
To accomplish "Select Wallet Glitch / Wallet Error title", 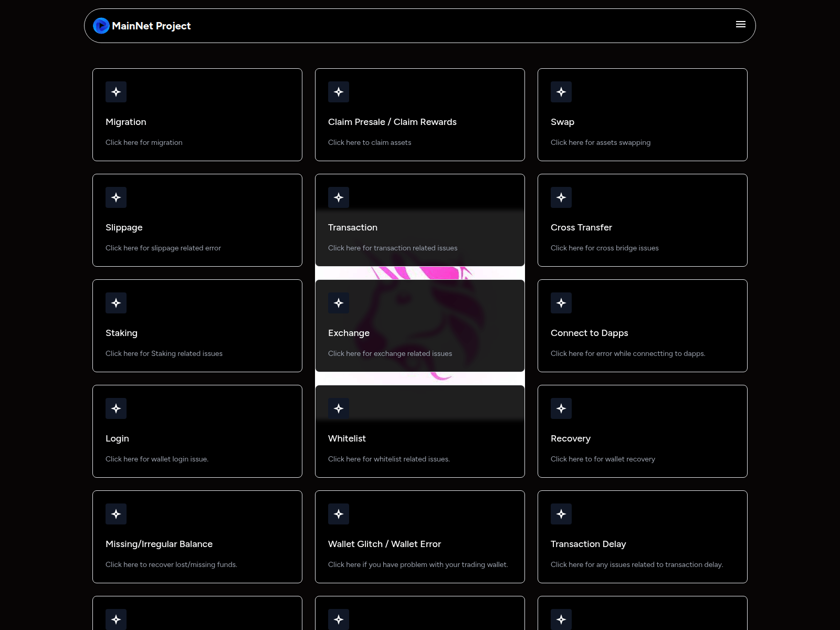I will point(384,544).
